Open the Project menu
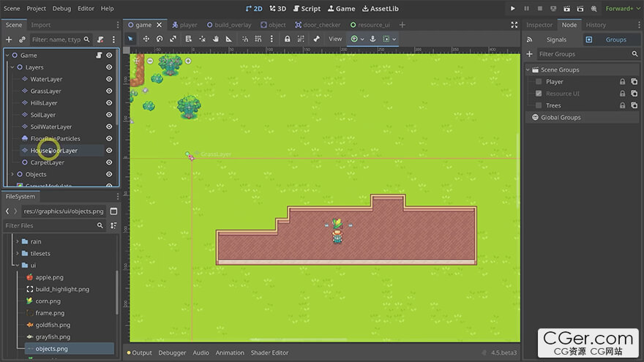 (37, 8)
